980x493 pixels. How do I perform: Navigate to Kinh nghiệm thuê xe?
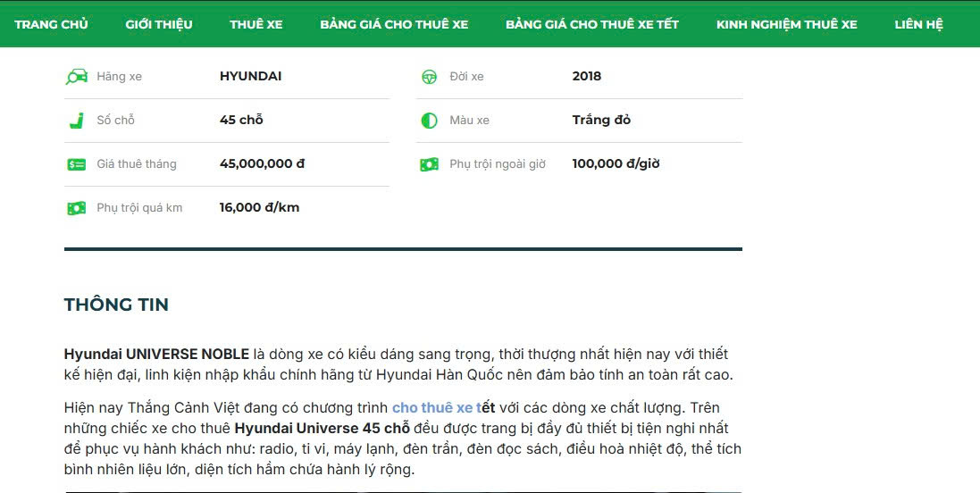click(786, 24)
